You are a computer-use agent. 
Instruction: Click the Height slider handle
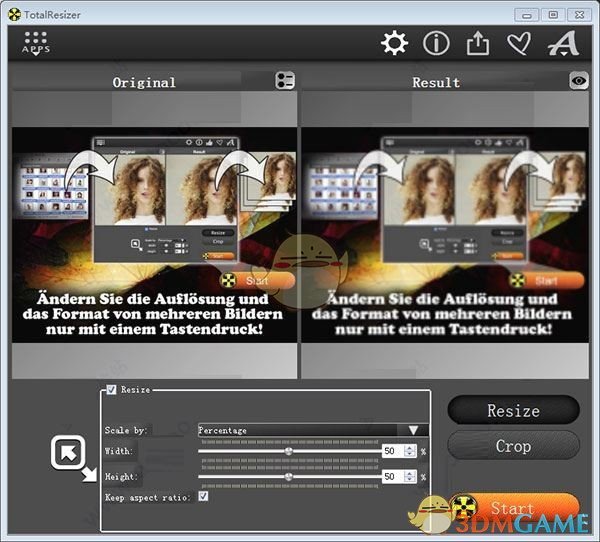tap(289, 477)
